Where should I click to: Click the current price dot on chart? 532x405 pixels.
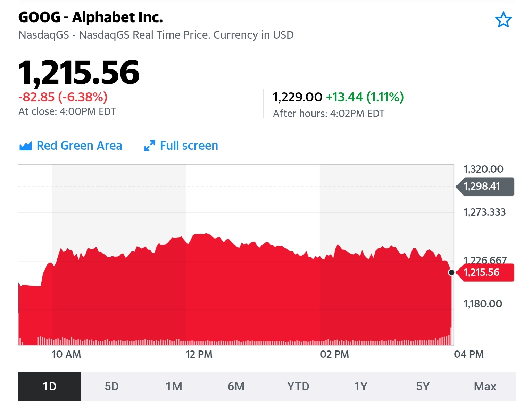point(451,273)
